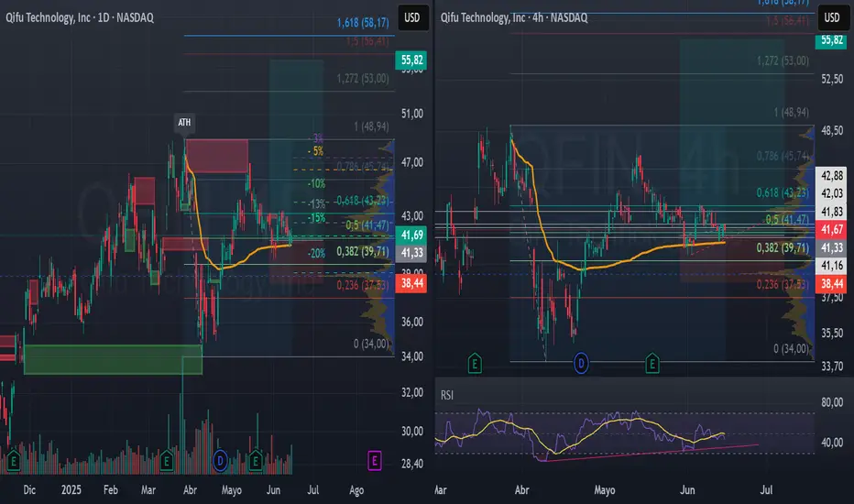This screenshot has width=854, height=504.
Task: Click the gray 41,33 price label on 4h chart
Action: 831,248
